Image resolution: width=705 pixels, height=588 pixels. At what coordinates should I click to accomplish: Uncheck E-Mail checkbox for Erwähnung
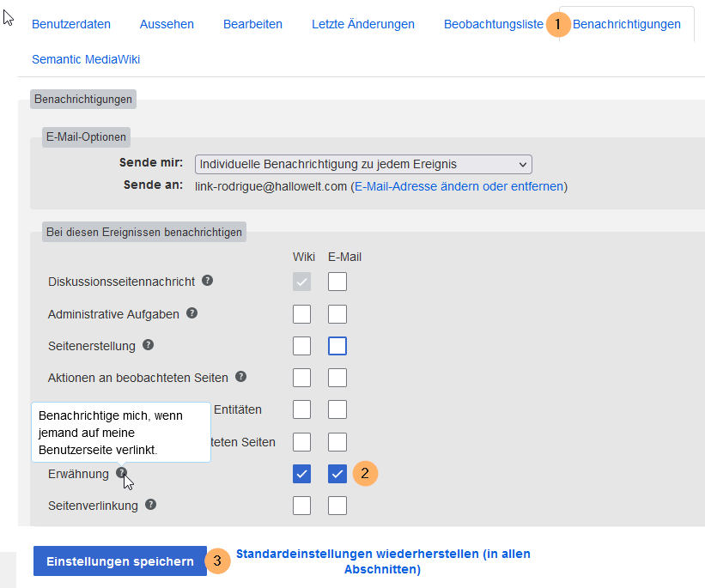pyautogui.click(x=337, y=474)
